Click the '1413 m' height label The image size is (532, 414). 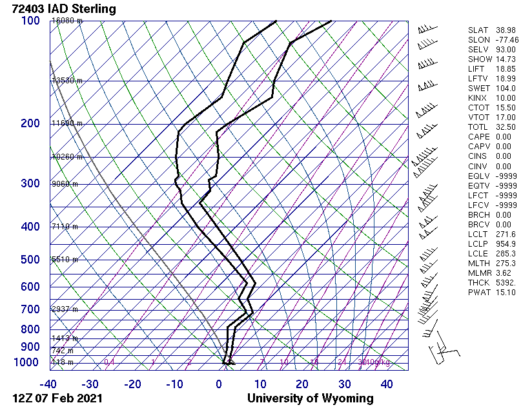pyautogui.click(x=65, y=338)
